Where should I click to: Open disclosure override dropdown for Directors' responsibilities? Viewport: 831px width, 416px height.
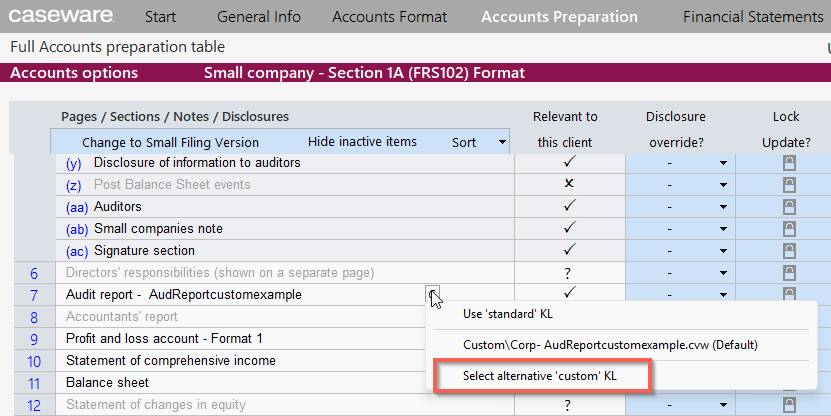pos(723,273)
